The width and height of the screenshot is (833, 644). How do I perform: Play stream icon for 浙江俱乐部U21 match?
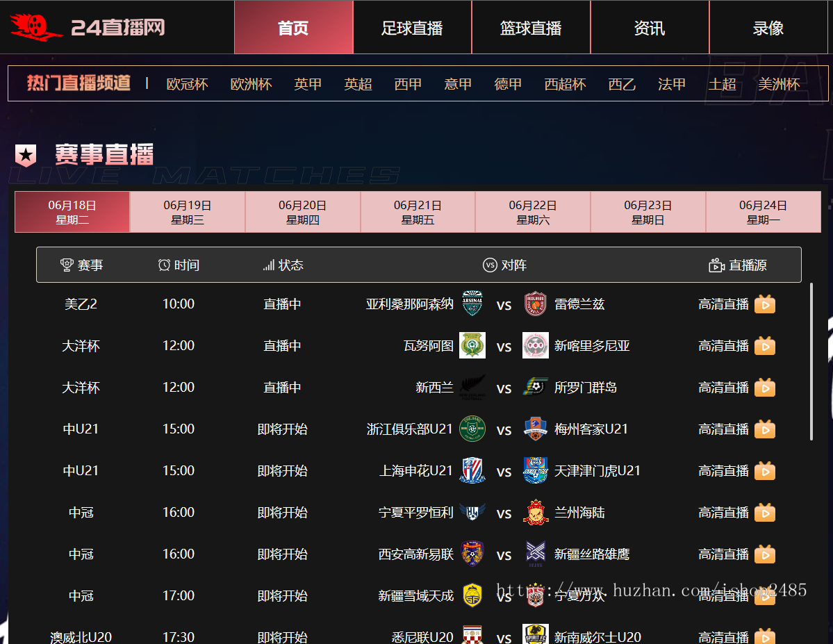765,429
